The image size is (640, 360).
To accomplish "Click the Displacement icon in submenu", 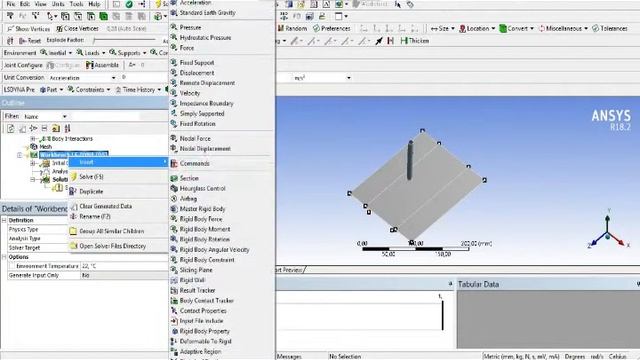I will click(x=174, y=73).
